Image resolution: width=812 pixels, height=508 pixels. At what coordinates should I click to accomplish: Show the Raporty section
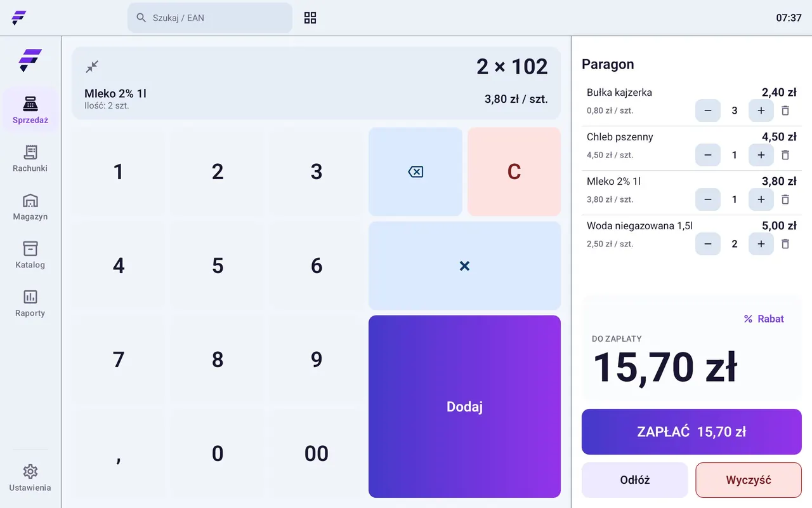(30, 304)
